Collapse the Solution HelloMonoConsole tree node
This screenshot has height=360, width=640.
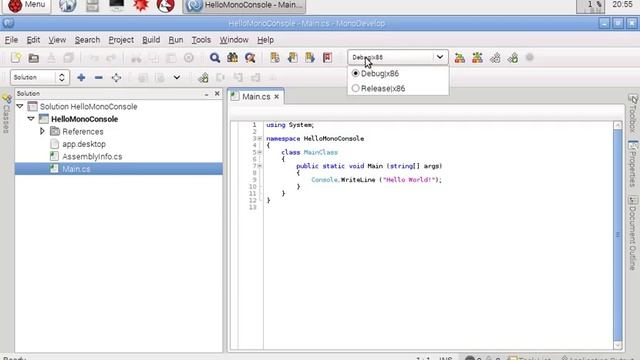20,106
